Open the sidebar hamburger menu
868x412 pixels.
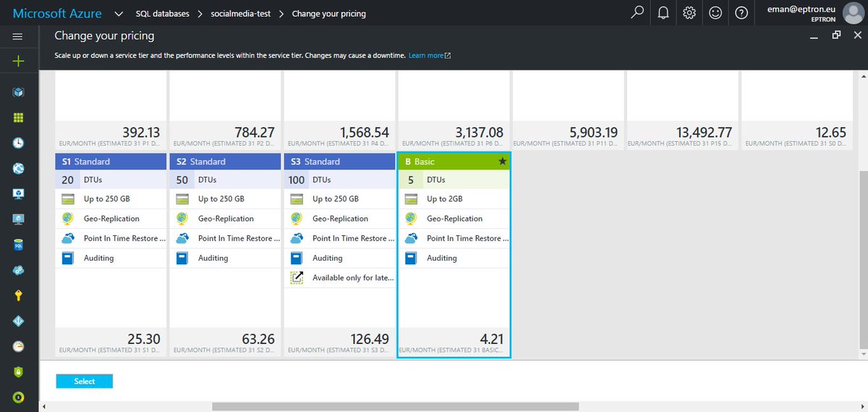18,36
